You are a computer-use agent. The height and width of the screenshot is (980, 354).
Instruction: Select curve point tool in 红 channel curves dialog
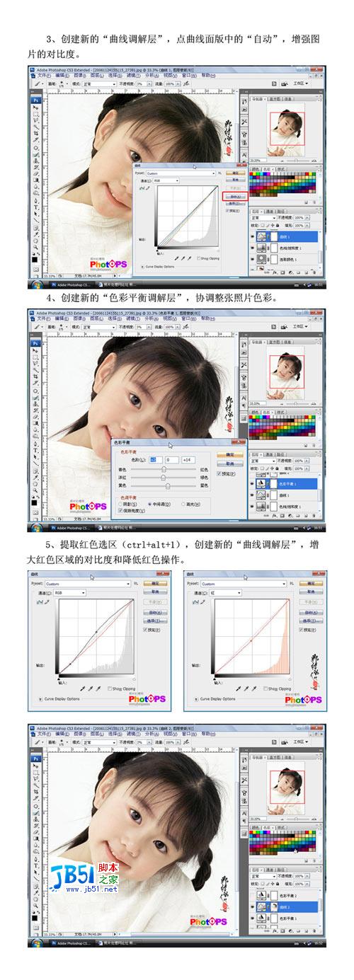pos(195,602)
